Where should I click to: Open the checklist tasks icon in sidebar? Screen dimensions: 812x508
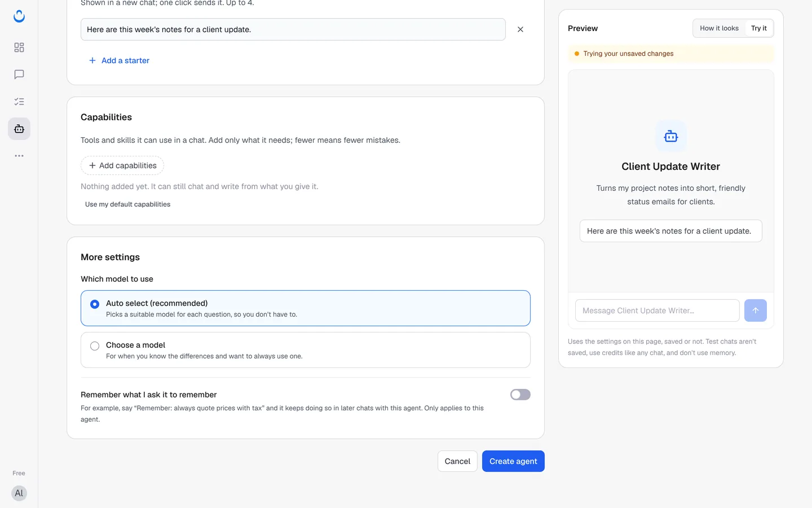tap(19, 102)
